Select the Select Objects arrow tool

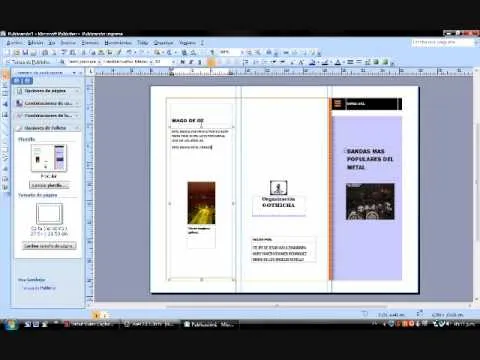[x=5, y=75]
